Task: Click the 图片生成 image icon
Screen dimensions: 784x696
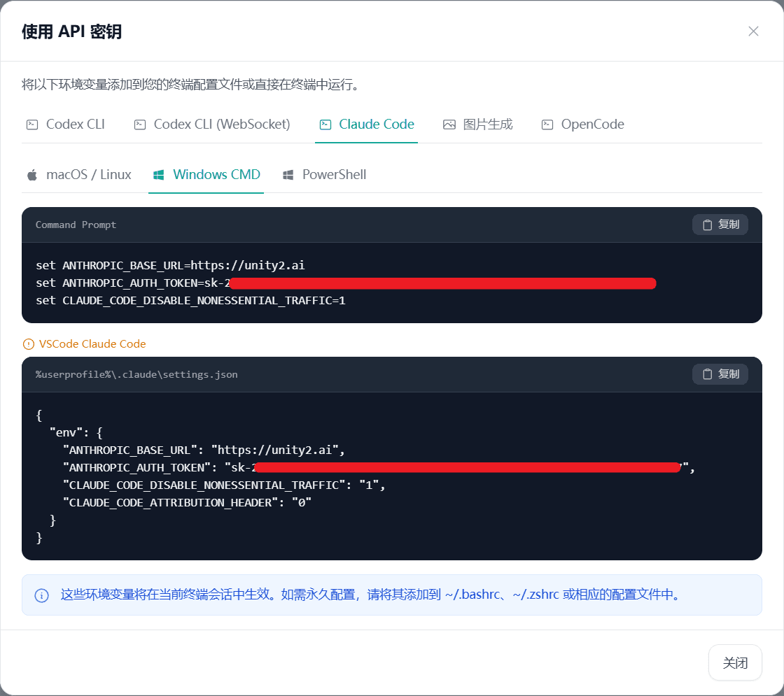Action: pyautogui.click(x=449, y=125)
